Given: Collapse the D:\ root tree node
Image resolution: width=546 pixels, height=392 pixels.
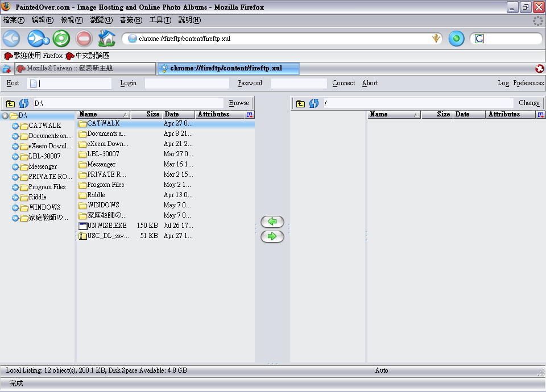Looking at the screenshot, I should click(5, 115).
